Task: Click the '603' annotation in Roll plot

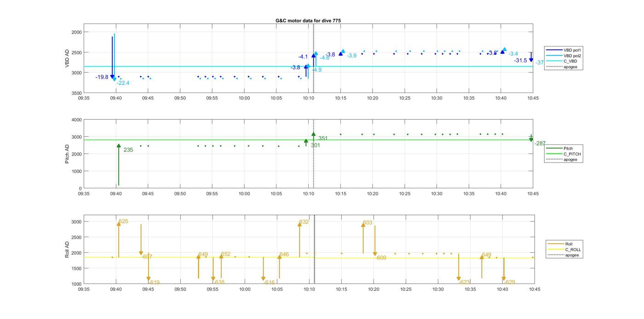Action: click(368, 223)
